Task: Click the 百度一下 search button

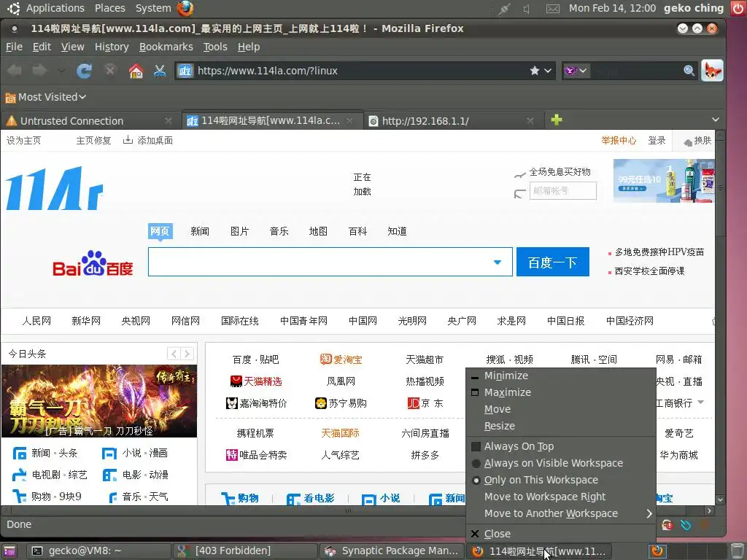Action: pyautogui.click(x=553, y=262)
